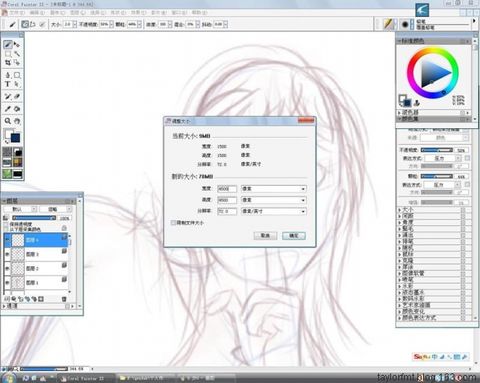Select the Paint Bucket tool
The image size is (480, 383).
17,109
